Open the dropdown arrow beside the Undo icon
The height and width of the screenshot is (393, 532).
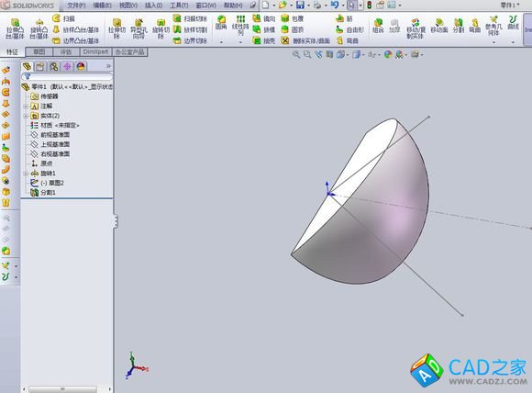[x=343, y=6]
